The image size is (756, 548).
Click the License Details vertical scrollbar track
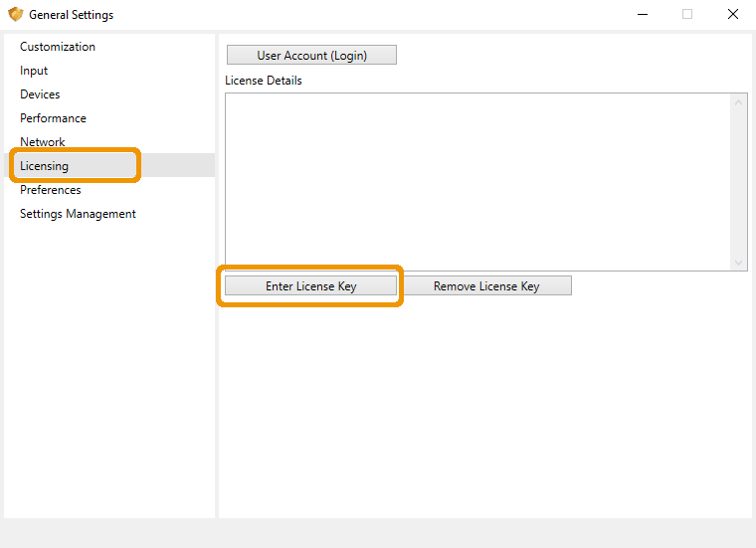click(x=738, y=182)
